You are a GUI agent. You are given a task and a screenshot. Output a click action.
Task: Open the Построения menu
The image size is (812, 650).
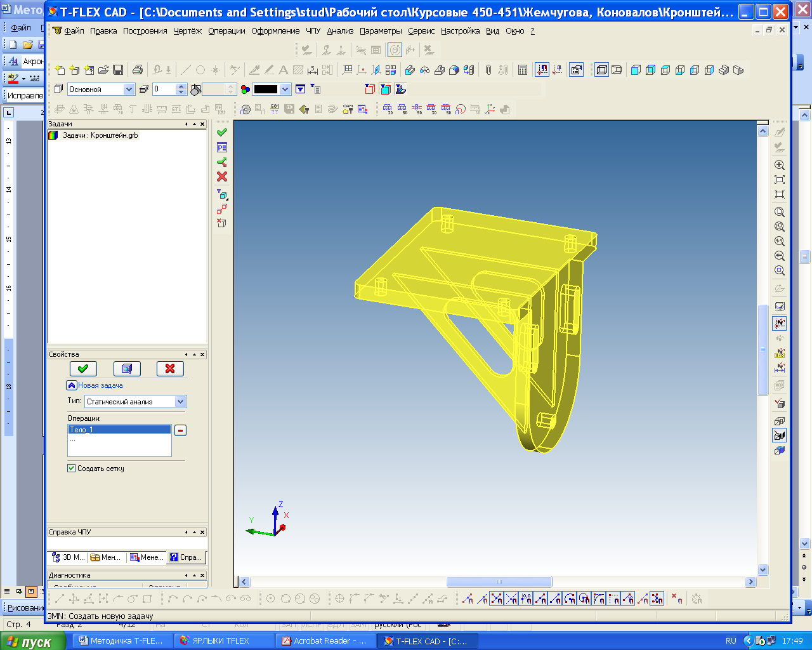[145, 31]
